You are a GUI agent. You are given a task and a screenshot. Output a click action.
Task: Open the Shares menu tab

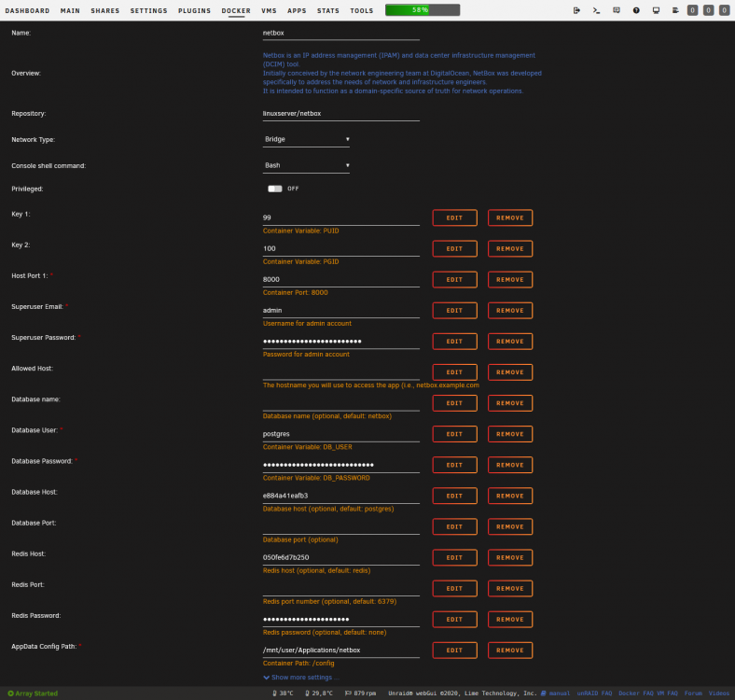pyautogui.click(x=105, y=10)
